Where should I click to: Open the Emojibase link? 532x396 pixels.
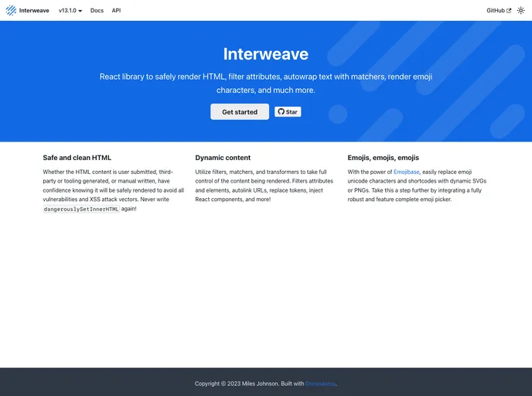[406, 172]
